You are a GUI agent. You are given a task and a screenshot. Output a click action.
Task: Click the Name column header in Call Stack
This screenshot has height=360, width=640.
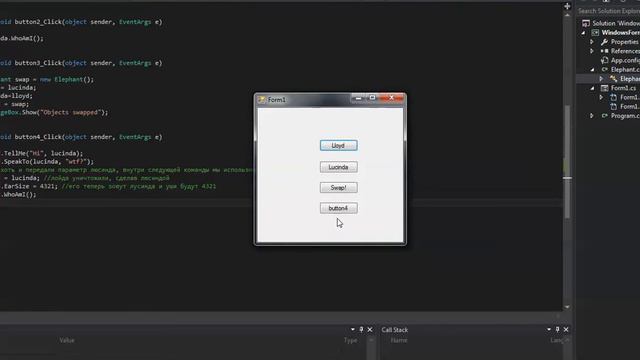click(398, 340)
